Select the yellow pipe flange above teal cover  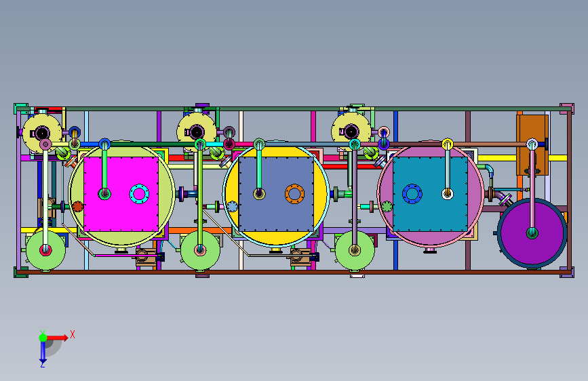point(448,144)
